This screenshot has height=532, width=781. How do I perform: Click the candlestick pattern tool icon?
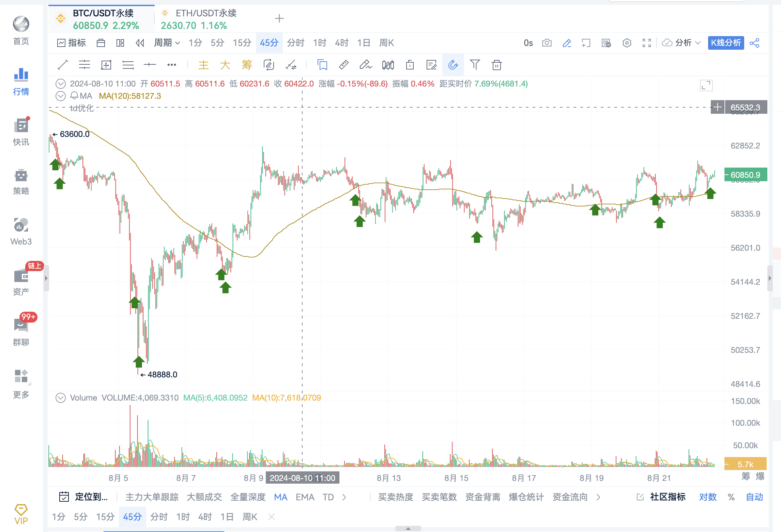(x=388, y=65)
